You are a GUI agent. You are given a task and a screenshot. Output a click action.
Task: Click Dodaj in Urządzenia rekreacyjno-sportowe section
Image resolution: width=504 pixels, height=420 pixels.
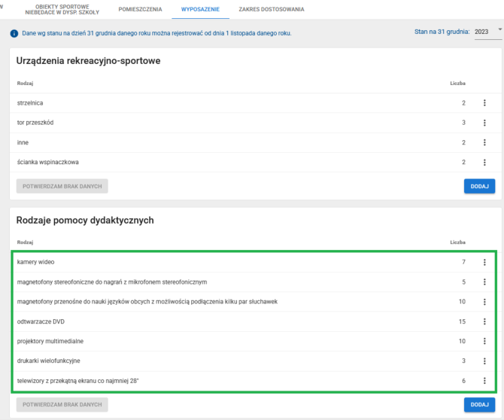(479, 186)
